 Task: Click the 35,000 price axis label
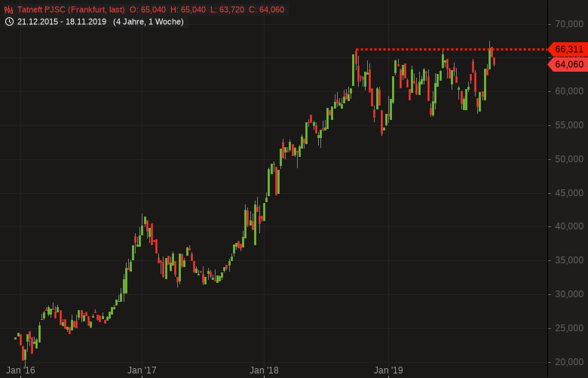(x=569, y=260)
